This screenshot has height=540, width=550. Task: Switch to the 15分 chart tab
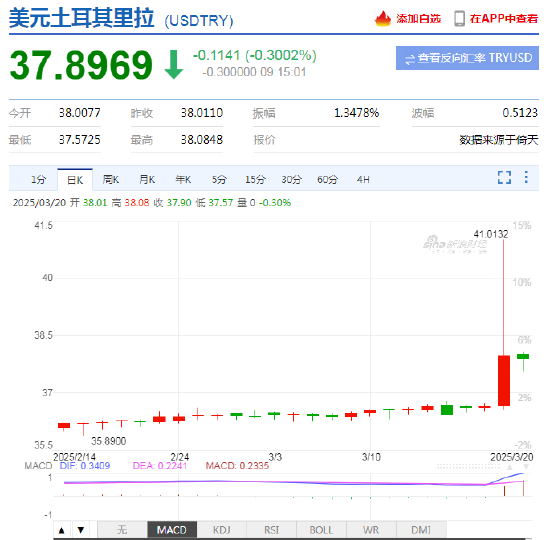(255, 180)
